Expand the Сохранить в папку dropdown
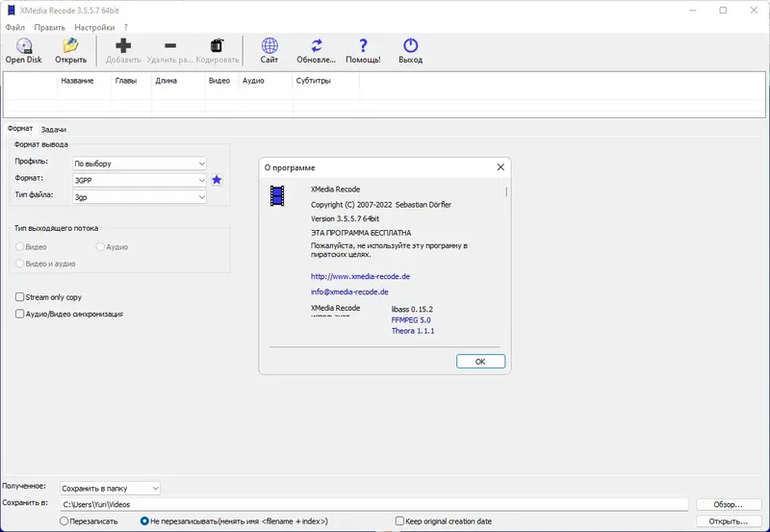 click(110, 489)
